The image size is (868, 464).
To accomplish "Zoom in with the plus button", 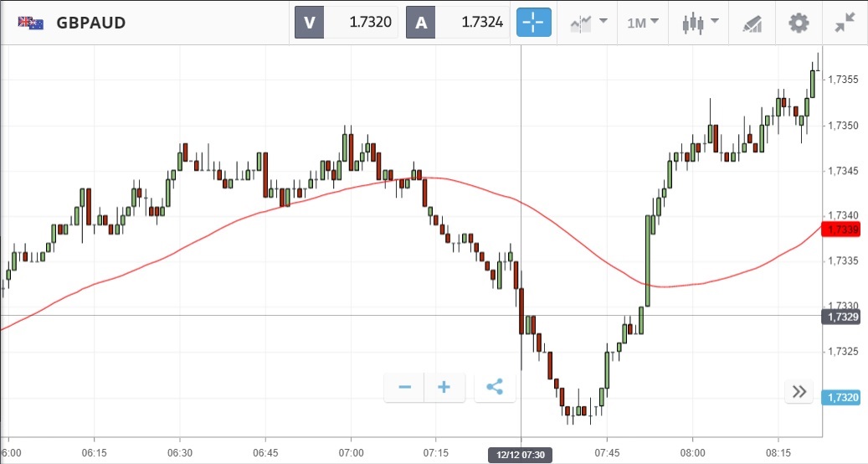I will (444, 387).
